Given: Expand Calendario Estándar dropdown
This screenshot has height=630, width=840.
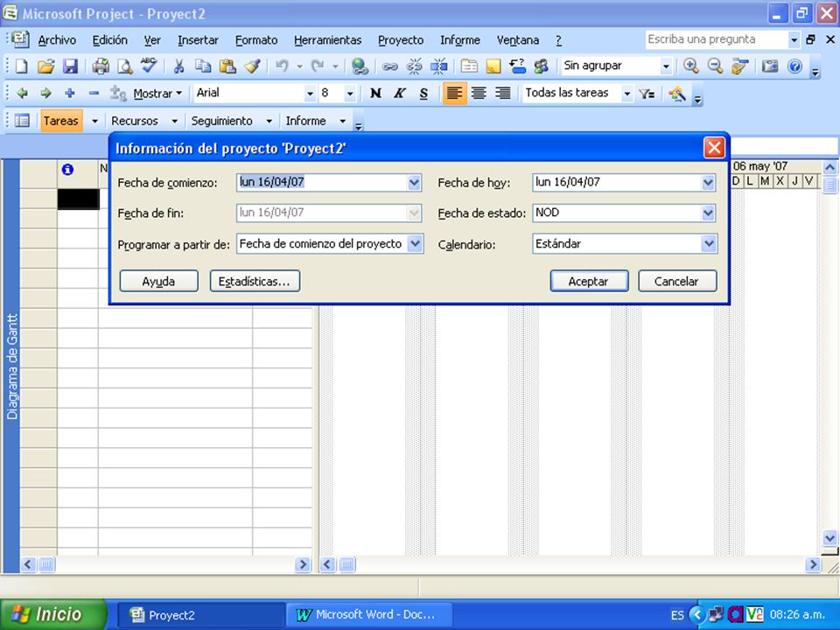Looking at the screenshot, I should 708,244.
